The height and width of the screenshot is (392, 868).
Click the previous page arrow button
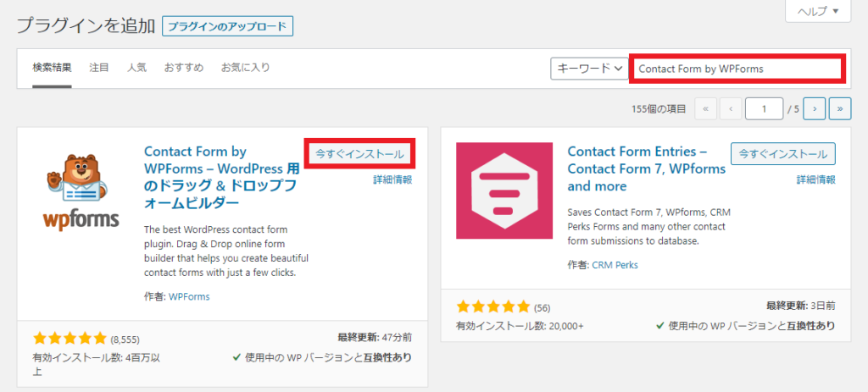tap(731, 109)
